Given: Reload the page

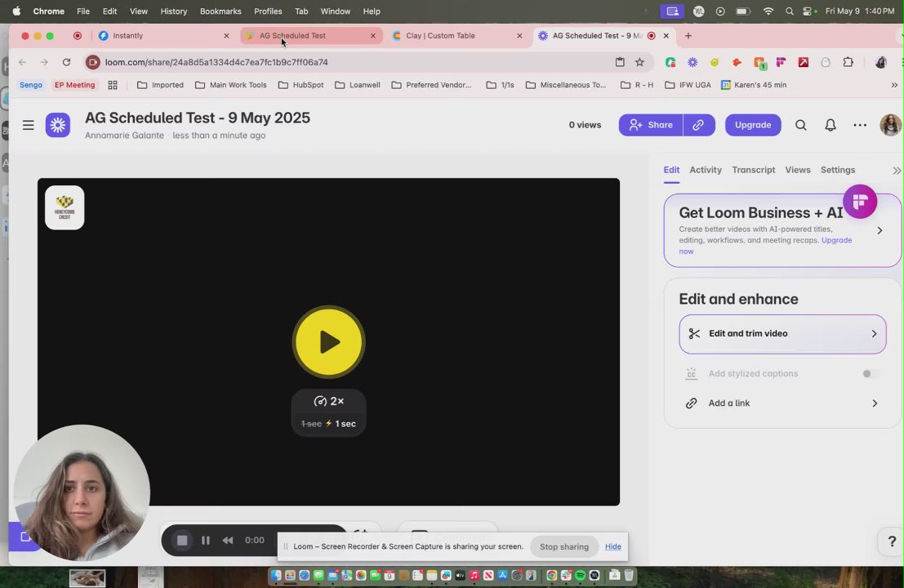Looking at the screenshot, I should 66,62.
